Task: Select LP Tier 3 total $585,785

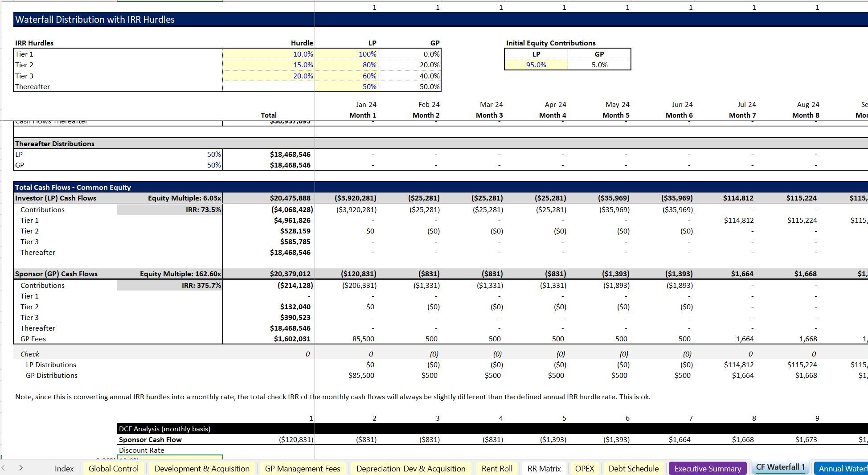Action: pos(295,242)
